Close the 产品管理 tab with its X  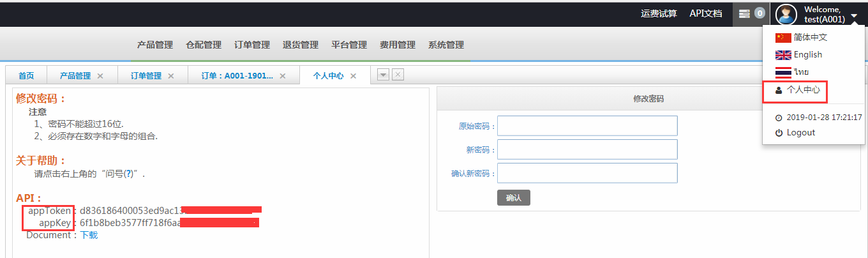pyautogui.click(x=100, y=76)
